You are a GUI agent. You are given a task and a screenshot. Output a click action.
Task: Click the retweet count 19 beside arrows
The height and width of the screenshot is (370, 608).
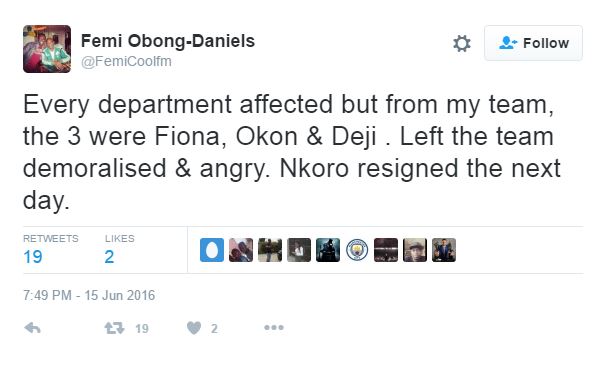pyautogui.click(x=142, y=329)
